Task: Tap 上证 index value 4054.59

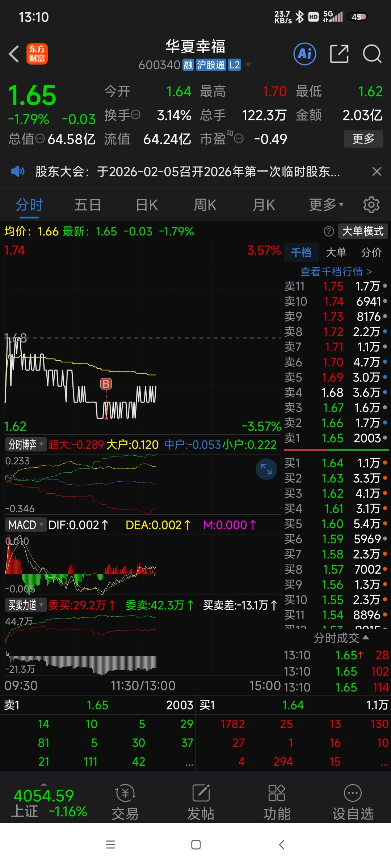Action: 43,795
